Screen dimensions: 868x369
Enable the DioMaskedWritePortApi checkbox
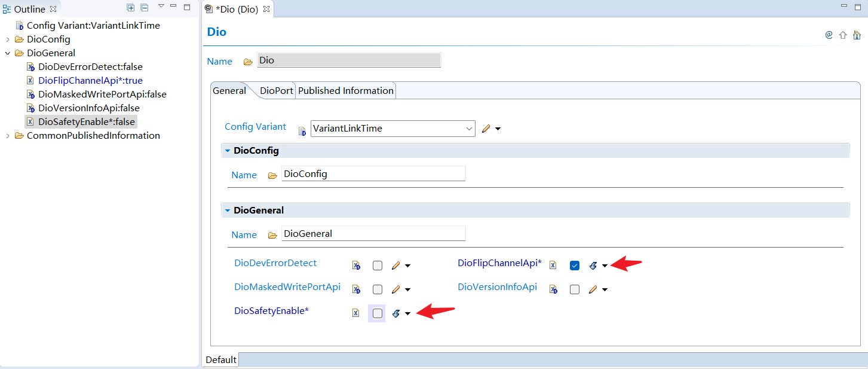tap(378, 289)
